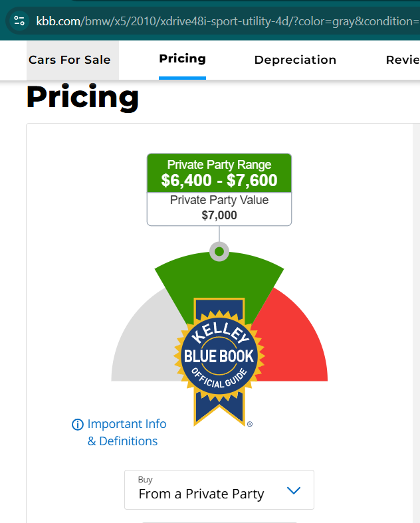Click the Kelley Blue Book official guide badge
Viewport: 420px width, 523px height.
tap(219, 357)
